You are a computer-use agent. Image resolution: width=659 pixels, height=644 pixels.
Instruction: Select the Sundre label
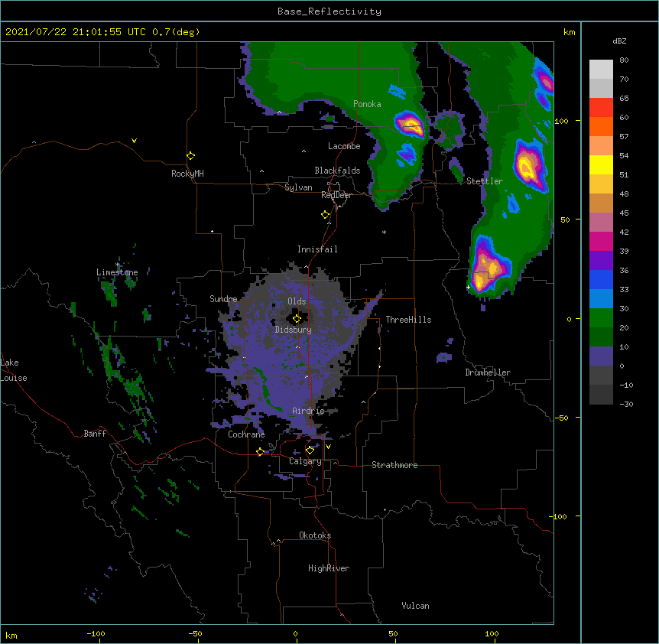click(x=223, y=299)
